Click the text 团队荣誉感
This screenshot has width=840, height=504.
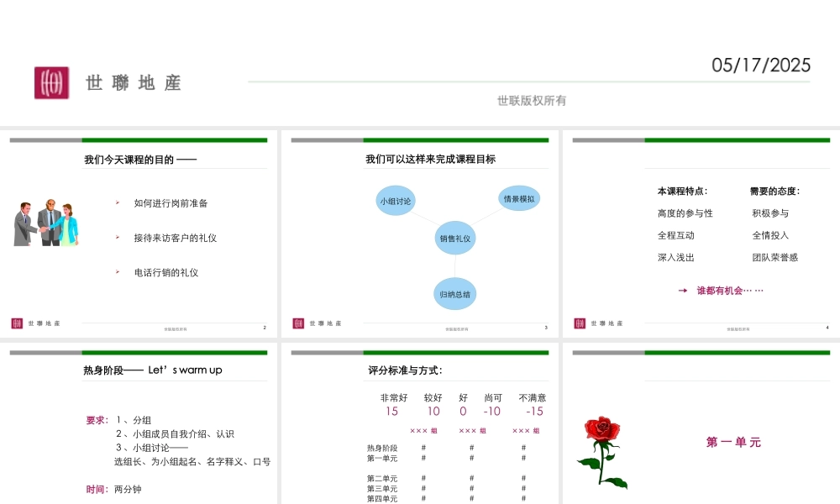point(775,258)
